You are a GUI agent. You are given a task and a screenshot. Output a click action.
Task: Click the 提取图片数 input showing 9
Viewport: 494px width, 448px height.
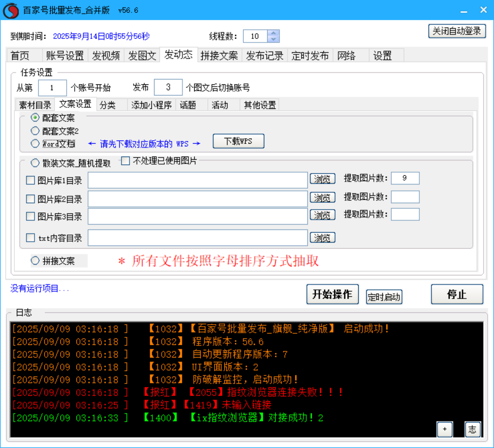click(x=405, y=178)
